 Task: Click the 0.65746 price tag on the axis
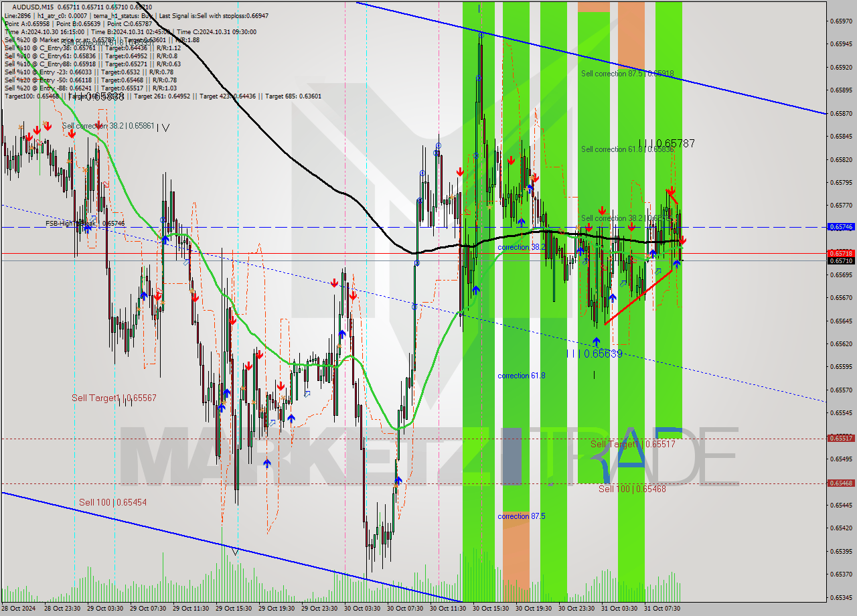click(841, 227)
